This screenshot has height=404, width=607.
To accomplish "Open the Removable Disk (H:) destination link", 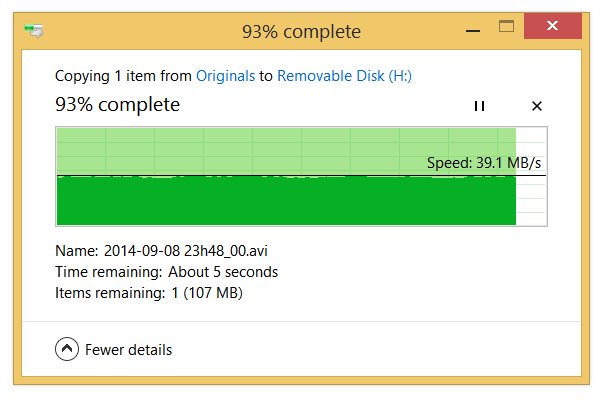I will pos(344,76).
